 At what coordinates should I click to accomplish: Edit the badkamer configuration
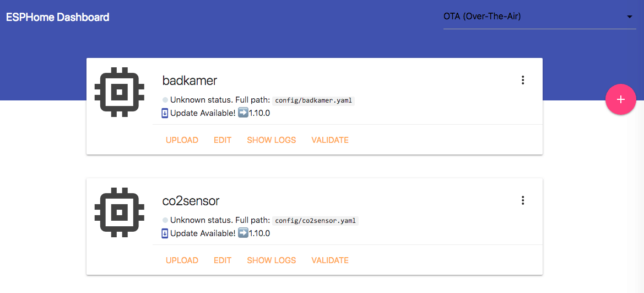coord(223,140)
